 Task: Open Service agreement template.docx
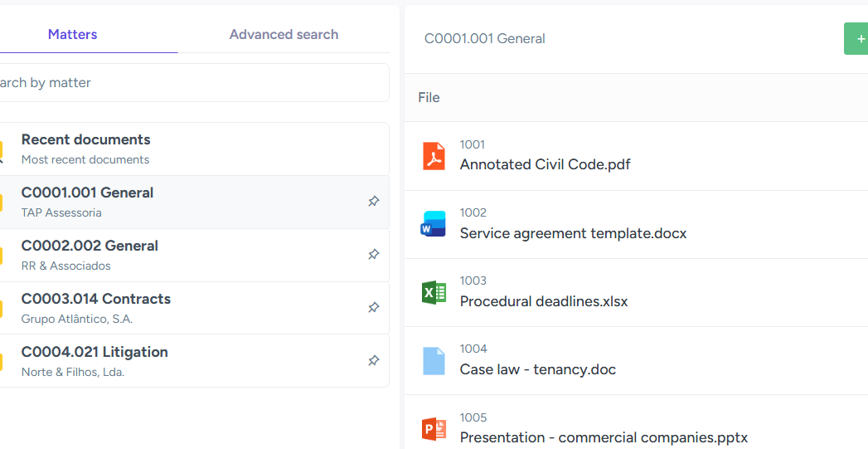573,233
